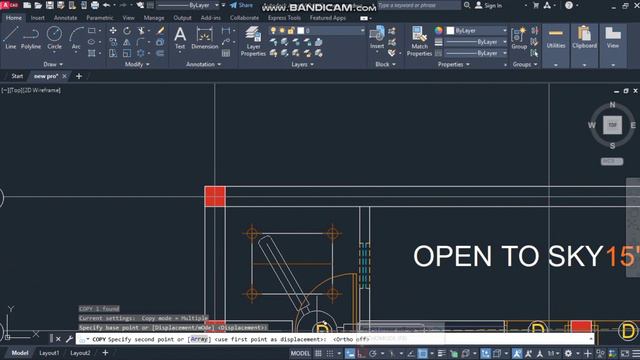Click Sign In
This screenshot has height=360, width=640.
point(489,5)
